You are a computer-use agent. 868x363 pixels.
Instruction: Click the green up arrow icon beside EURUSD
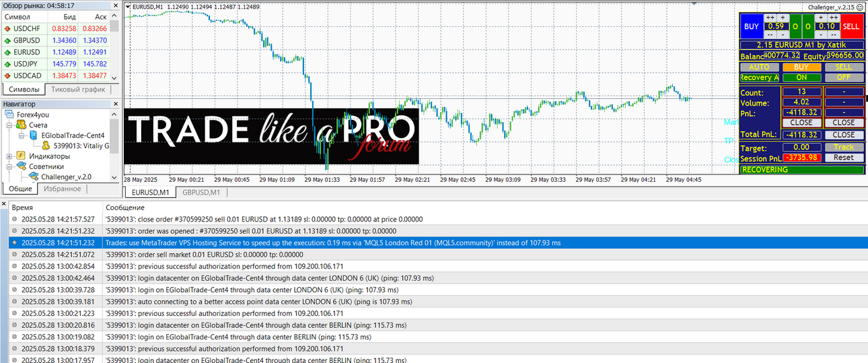[x=7, y=52]
